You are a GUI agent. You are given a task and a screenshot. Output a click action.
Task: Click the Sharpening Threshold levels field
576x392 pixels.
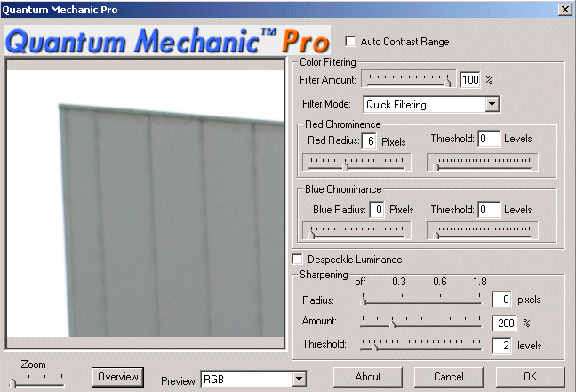(501, 346)
